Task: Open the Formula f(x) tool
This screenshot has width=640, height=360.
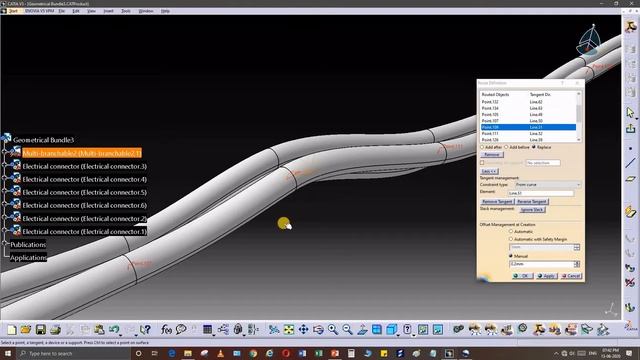Action: click(166, 329)
